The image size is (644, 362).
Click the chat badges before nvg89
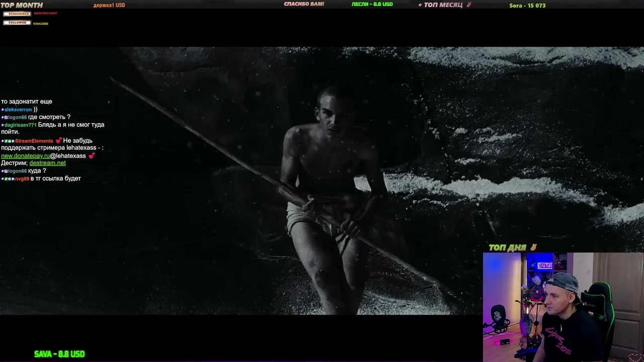(8, 178)
